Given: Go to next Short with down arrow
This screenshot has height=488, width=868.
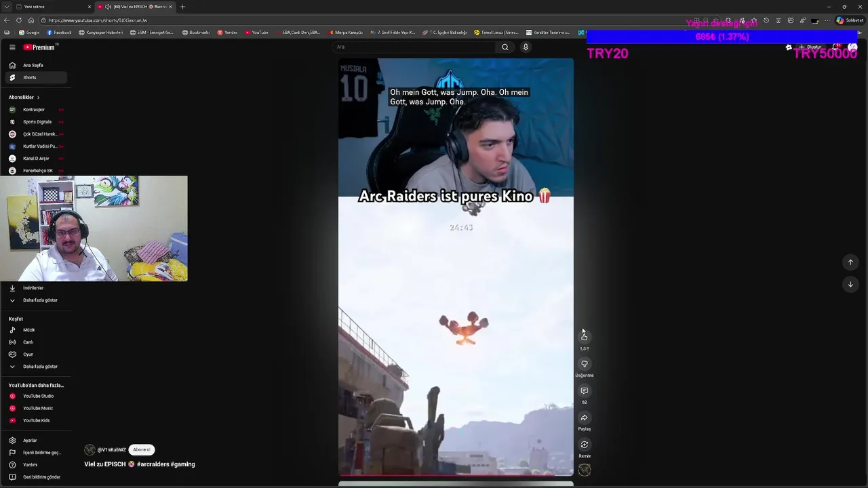Looking at the screenshot, I should point(850,284).
